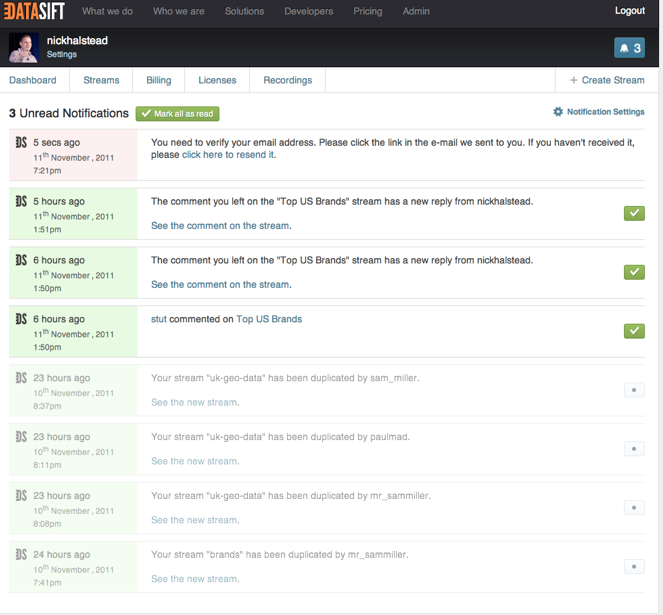Toggle read dot for brands duplication notice

tap(634, 566)
